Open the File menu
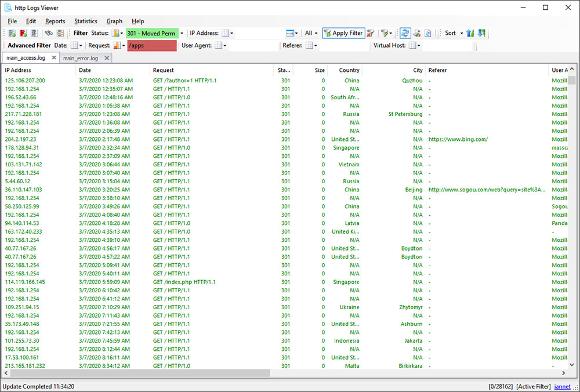The width and height of the screenshot is (580, 392). pyautogui.click(x=12, y=21)
